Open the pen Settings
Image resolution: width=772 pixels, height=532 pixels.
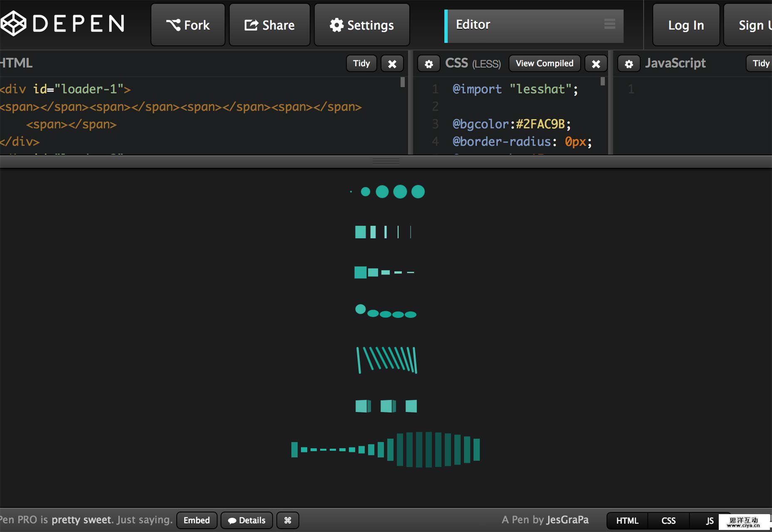(x=362, y=25)
